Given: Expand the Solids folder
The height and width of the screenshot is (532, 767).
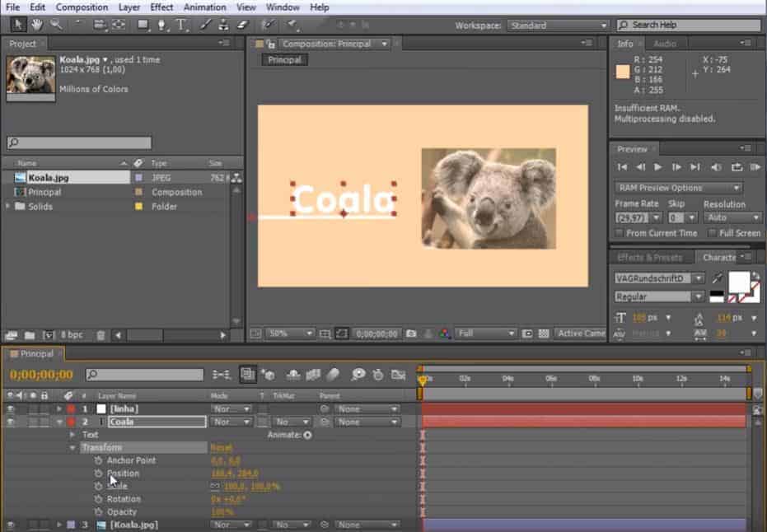Looking at the screenshot, I should tap(7, 207).
